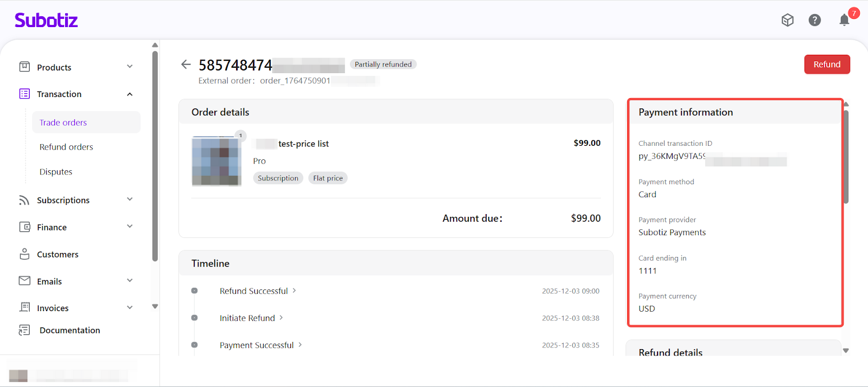Open Refund orders in the sidebar
Image resolution: width=868 pixels, height=387 pixels.
(66, 147)
